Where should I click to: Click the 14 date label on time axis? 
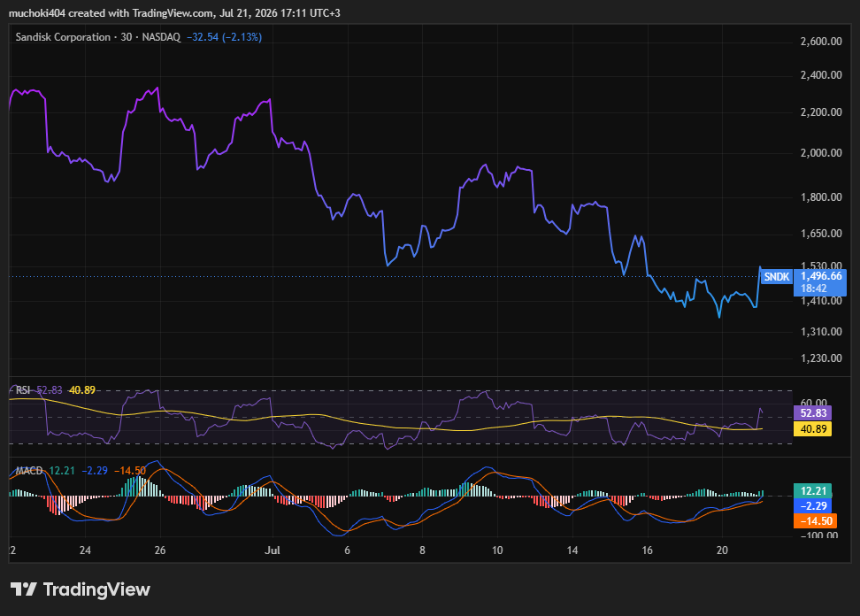click(572, 551)
